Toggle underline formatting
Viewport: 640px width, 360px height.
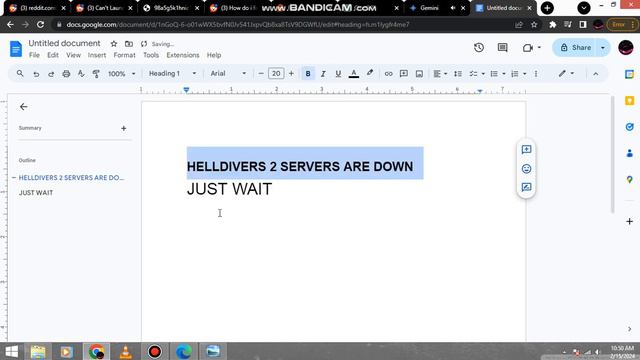pos(338,74)
